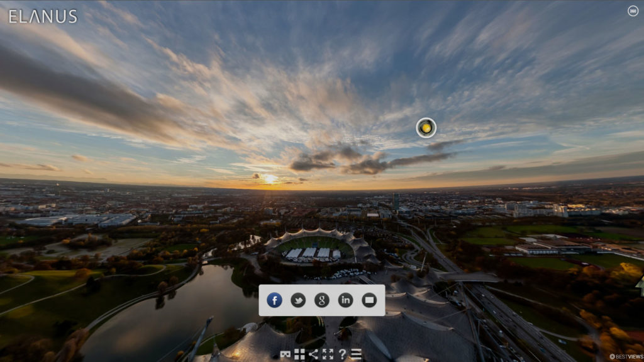Open the thumbnail grid gallery
This screenshot has width=644, height=362.
click(299, 354)
